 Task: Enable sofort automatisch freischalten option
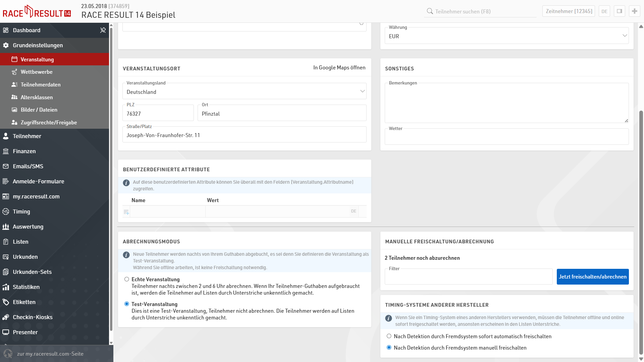tap(389, 336)
